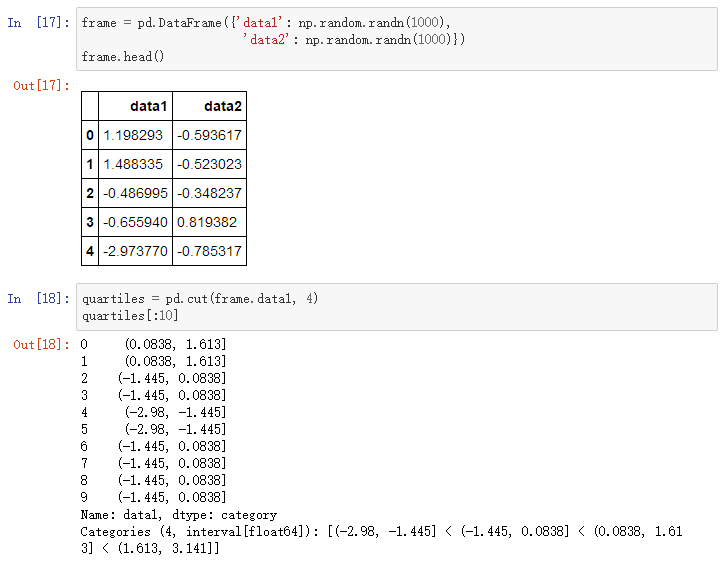Screen dimensions: 728x565
Task: Click output row 4 interval (-2.98, -1.445]
Action: [x=176, y=412]
